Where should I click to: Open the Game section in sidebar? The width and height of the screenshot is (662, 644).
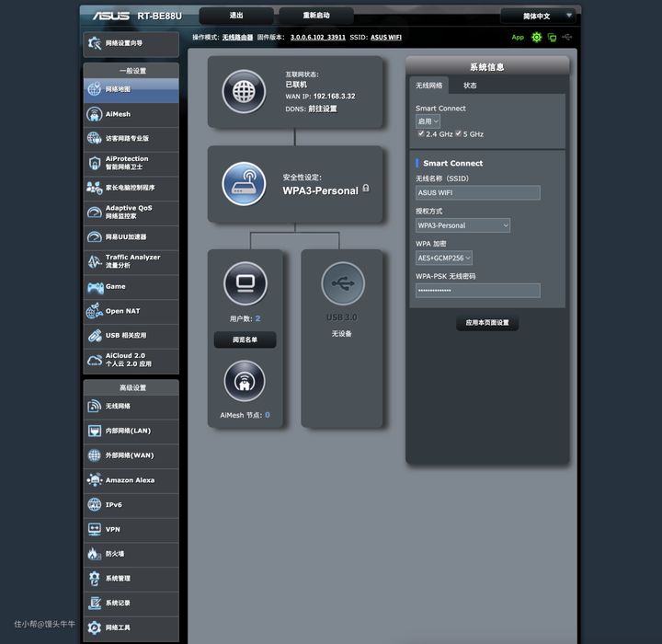pos(131,286)
